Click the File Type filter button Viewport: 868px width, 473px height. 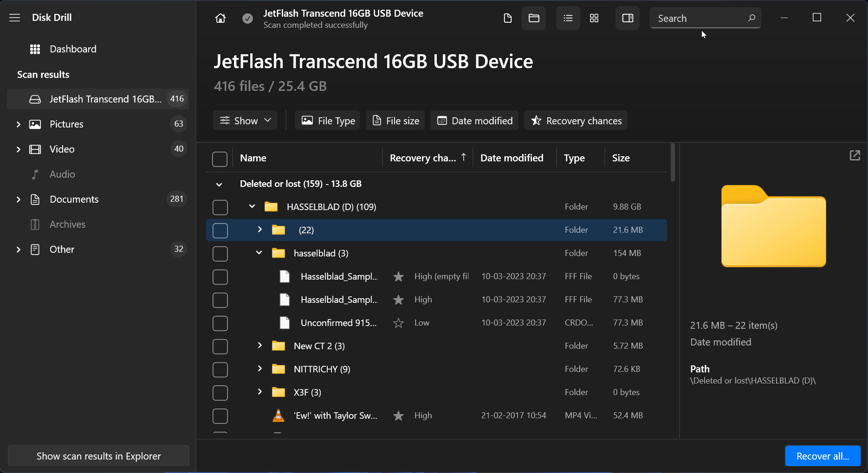pyautogui.click(x=328, y=121)
